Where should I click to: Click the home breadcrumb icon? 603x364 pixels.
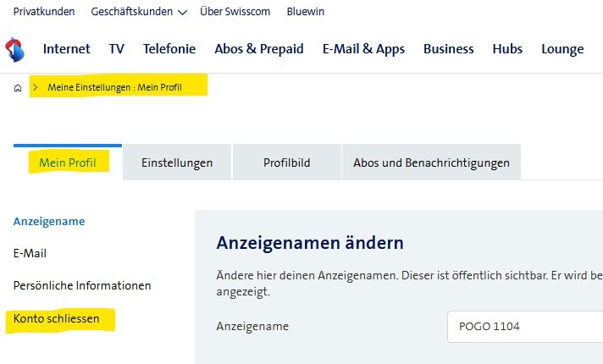pyautogui.click(x=18, y=88)
